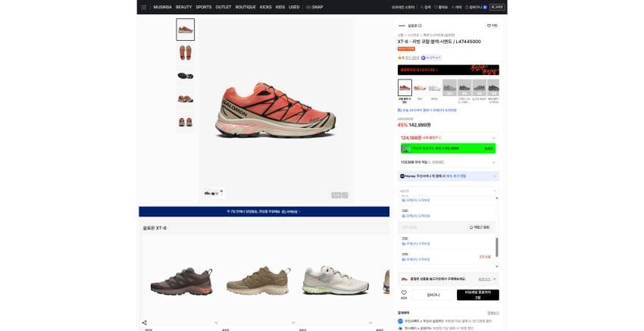Open the hamburger menu icon
The height and width of the screenshot is (331, 644).
pyautogui.click(x=143, y=7)
